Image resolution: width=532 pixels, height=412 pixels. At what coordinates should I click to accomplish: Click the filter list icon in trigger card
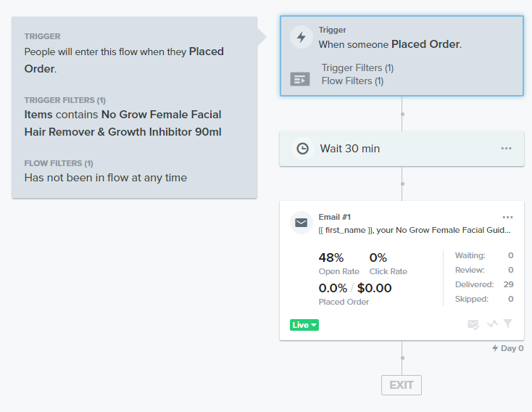(x=300, y=79)
